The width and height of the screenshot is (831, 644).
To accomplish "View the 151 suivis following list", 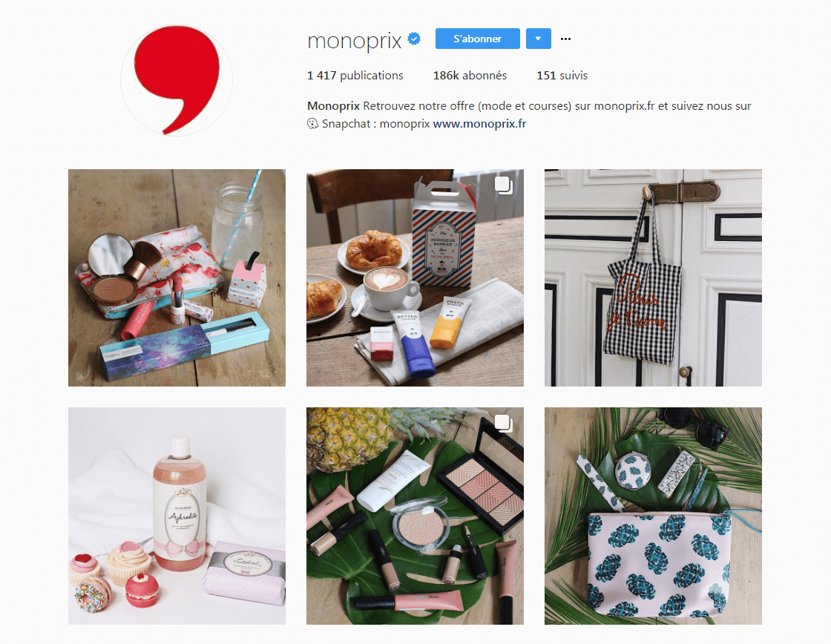I will (x=562, y=75).
